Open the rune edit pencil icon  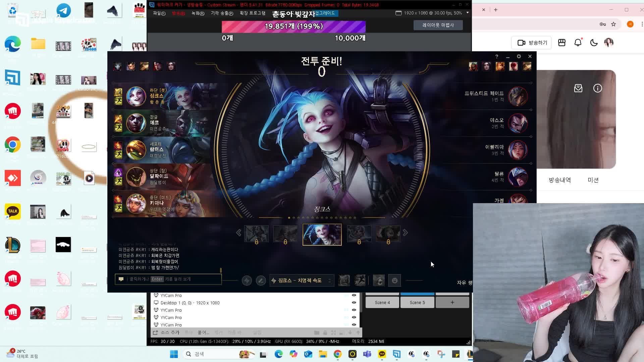pyautogui.click(x=261, y=281)
